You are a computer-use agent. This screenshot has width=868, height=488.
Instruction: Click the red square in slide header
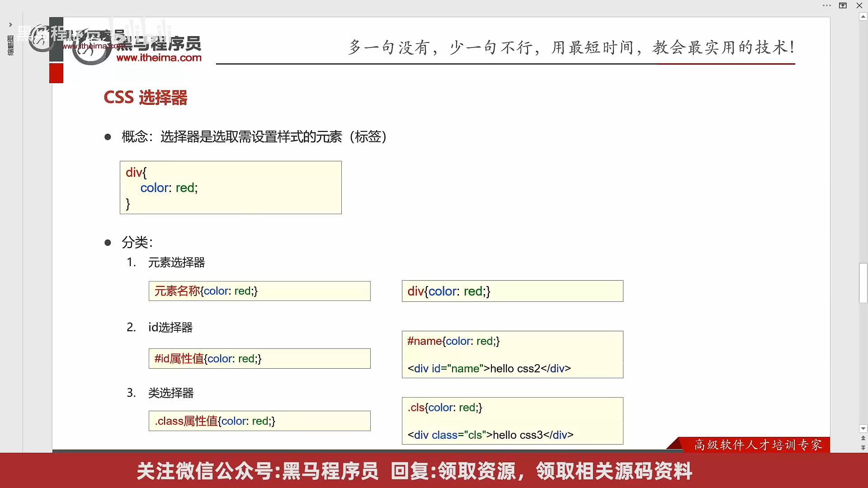[56, 73]
